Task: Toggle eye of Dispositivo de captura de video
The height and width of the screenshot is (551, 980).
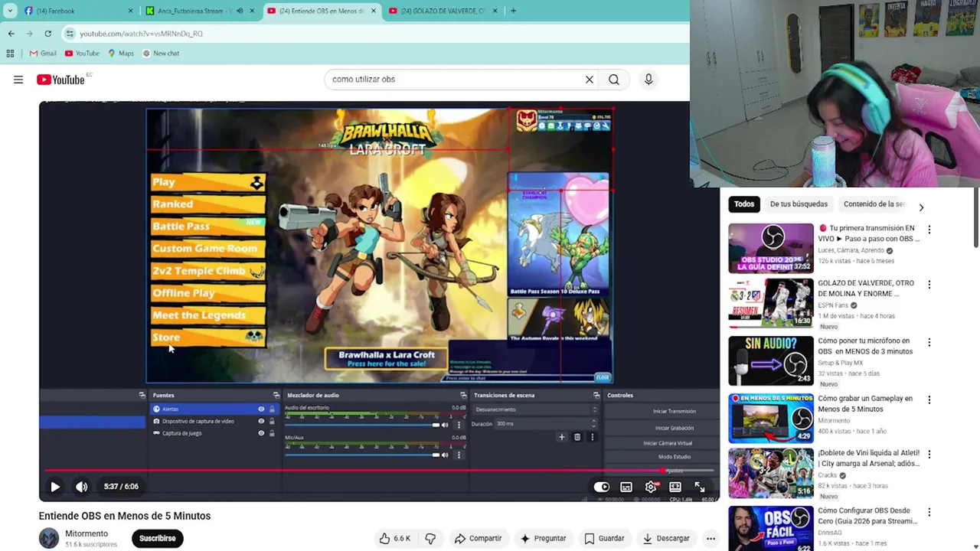Action: [261, 422]
